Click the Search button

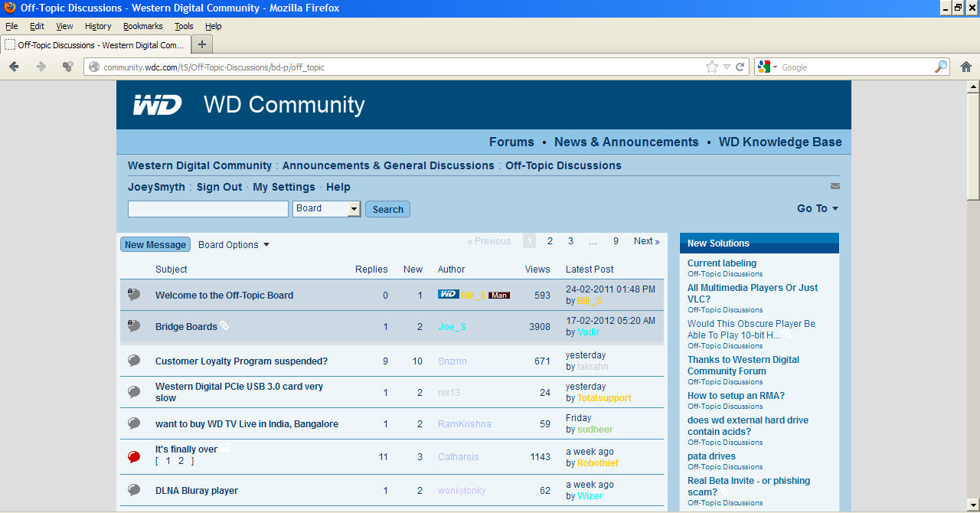(387, 209)
